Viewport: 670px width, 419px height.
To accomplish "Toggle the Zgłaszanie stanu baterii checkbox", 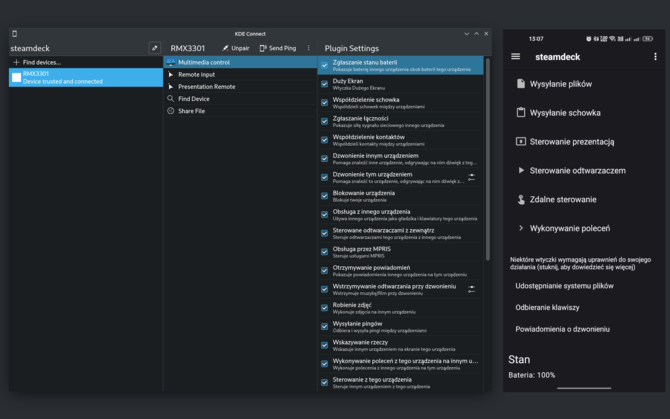I will [x=325, y=65].
